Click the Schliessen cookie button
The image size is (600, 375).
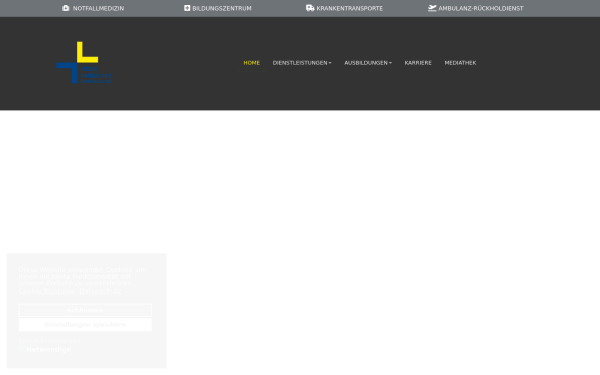tap(85, 310)
